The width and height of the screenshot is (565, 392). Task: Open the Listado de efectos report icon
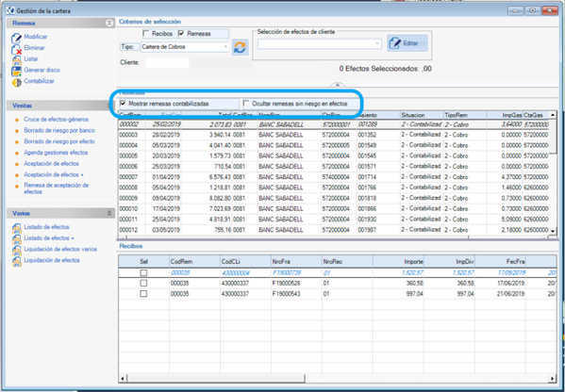coord(17,228)
